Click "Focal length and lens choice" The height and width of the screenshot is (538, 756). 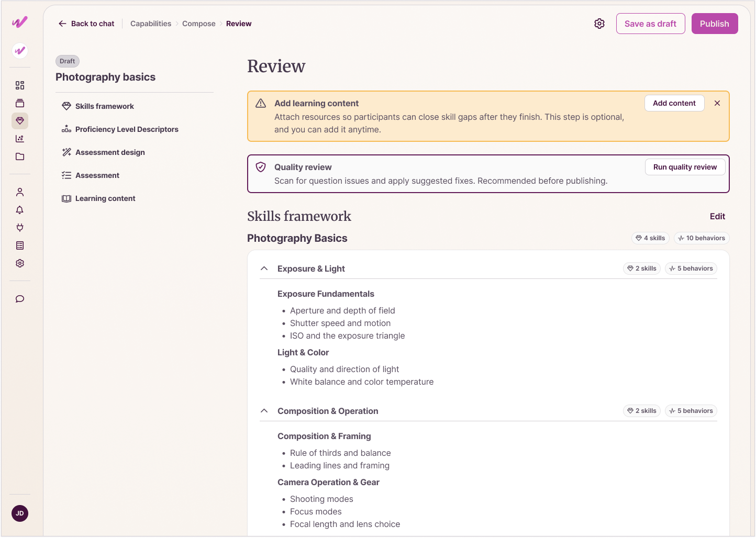click(x=345, y=524)
